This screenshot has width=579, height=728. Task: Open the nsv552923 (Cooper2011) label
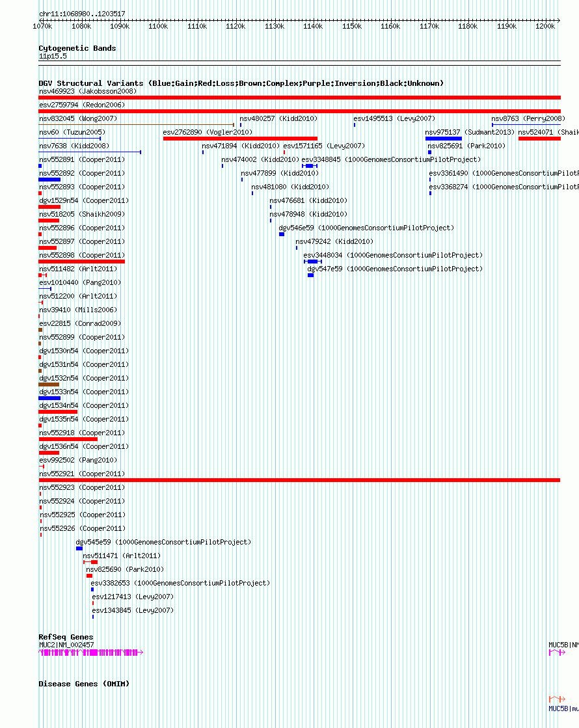(x=82, y=488)
